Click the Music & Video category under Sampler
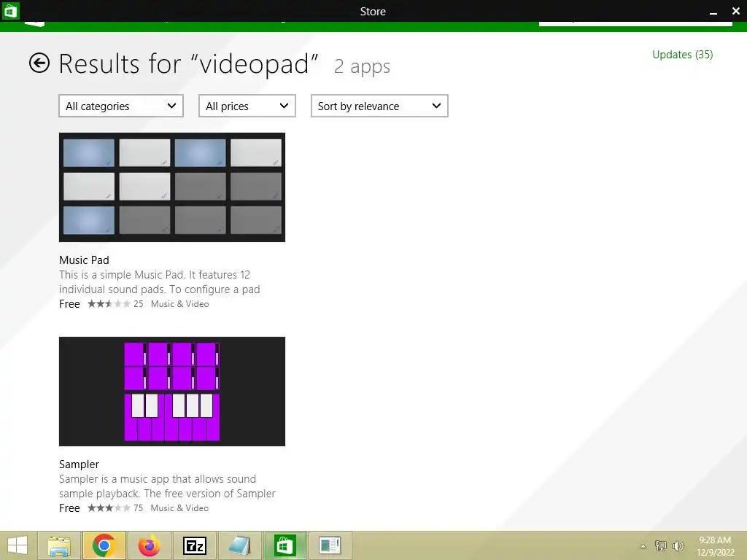Screen dimensions: 747x560 point(179,508)
